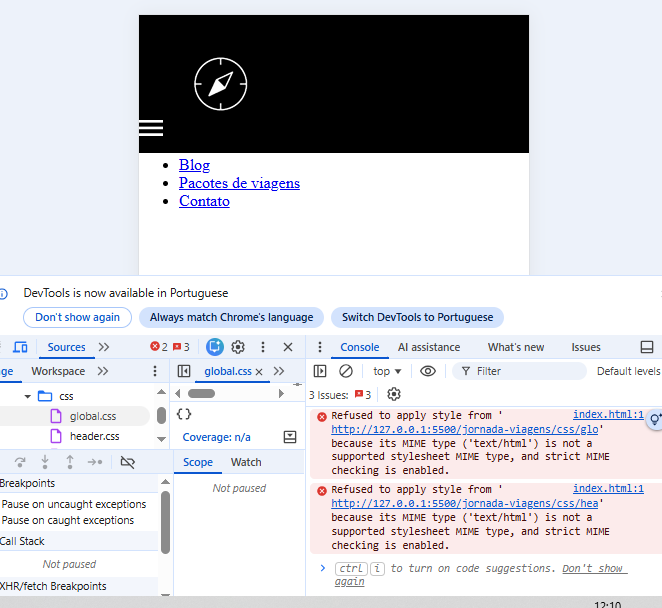The image size is (662, 608).
Task: Toggle deactivate breakpoints icon
Action: pos(128,462)
